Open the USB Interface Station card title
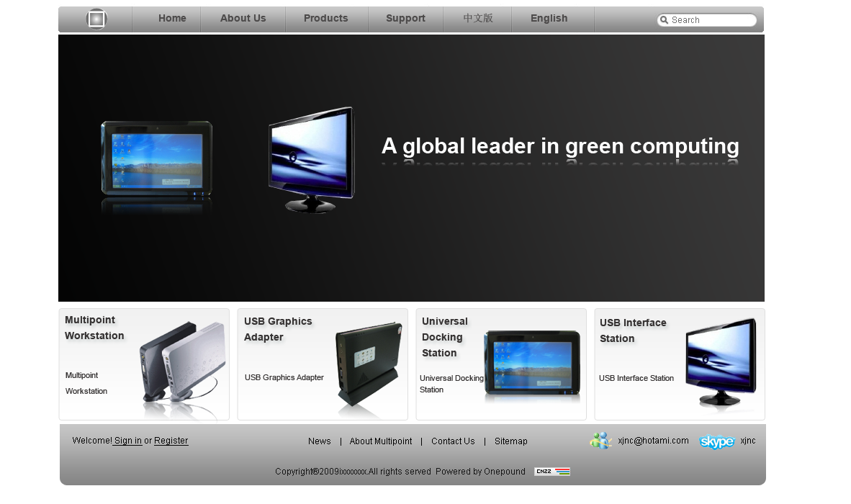 tap(633, 330)
